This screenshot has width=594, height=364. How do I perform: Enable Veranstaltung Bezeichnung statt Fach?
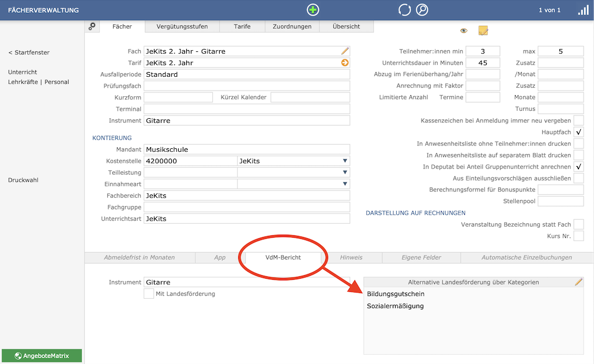coord(578,224)
